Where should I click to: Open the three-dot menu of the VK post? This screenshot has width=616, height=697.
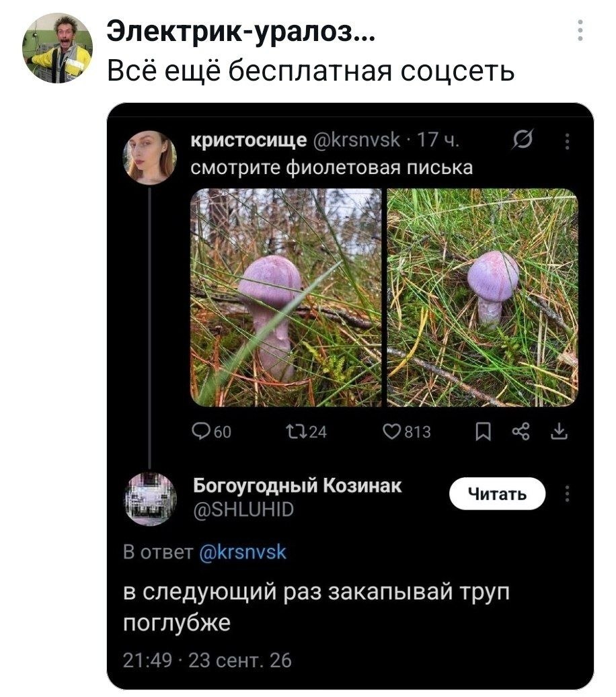pyautogui.click(x=580, y=31)
